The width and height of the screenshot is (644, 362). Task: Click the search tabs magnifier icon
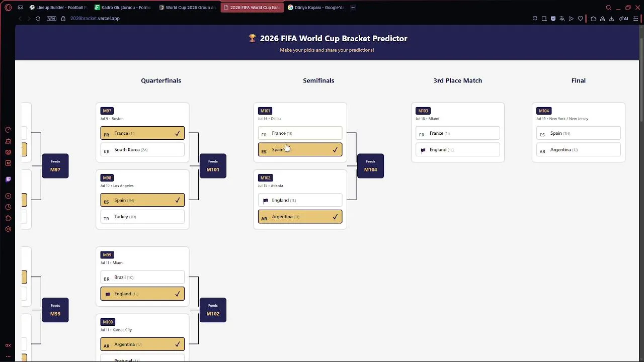click(608, 8)
